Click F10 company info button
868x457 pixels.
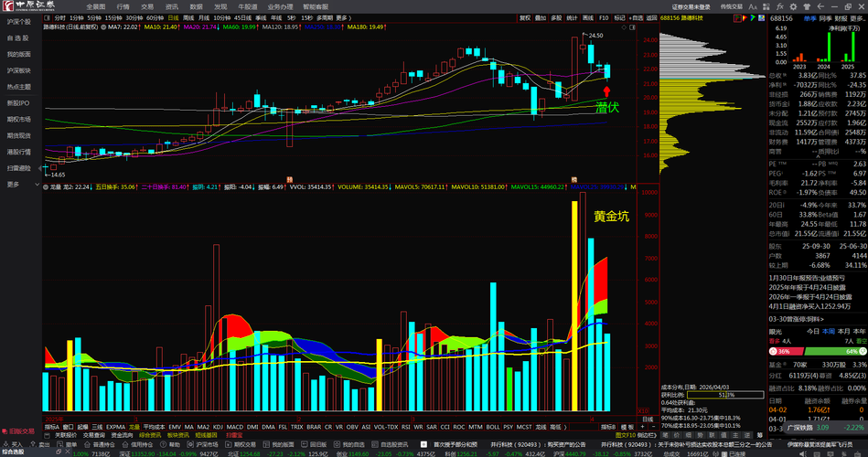coord(604,18)
